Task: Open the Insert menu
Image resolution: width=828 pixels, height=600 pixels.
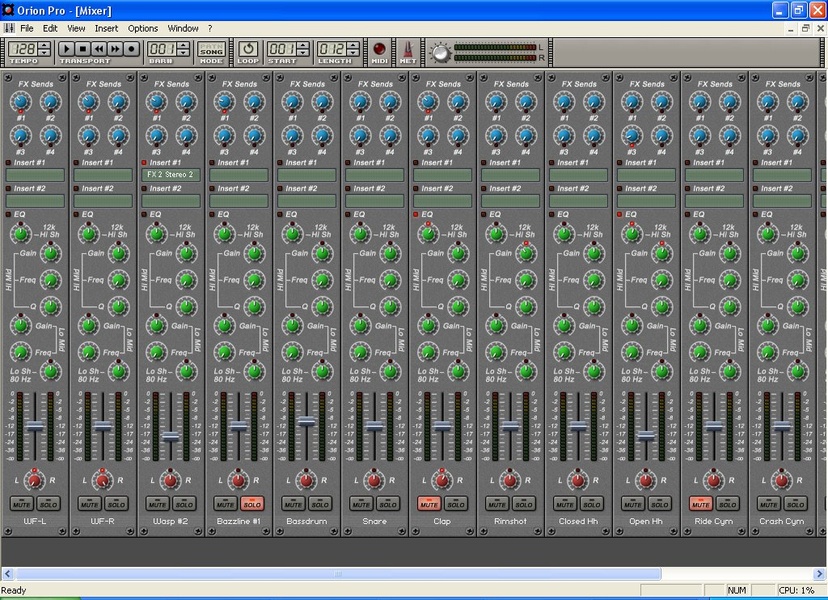Action: [x=106, y=28]
